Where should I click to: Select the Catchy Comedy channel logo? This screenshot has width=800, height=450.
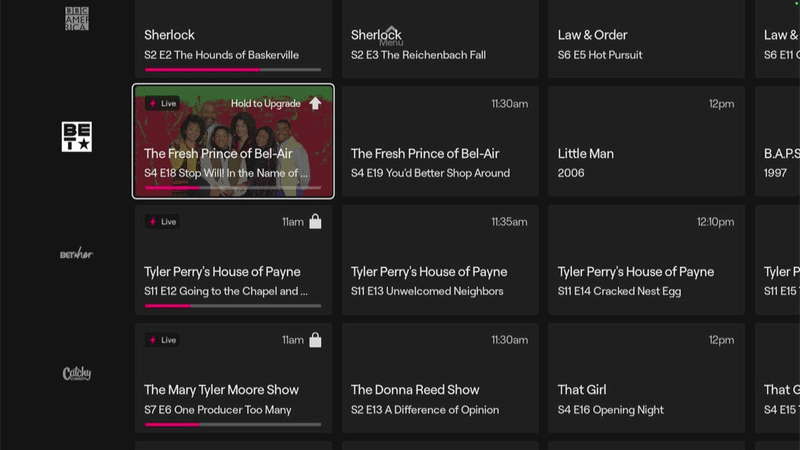pos(77,374)
